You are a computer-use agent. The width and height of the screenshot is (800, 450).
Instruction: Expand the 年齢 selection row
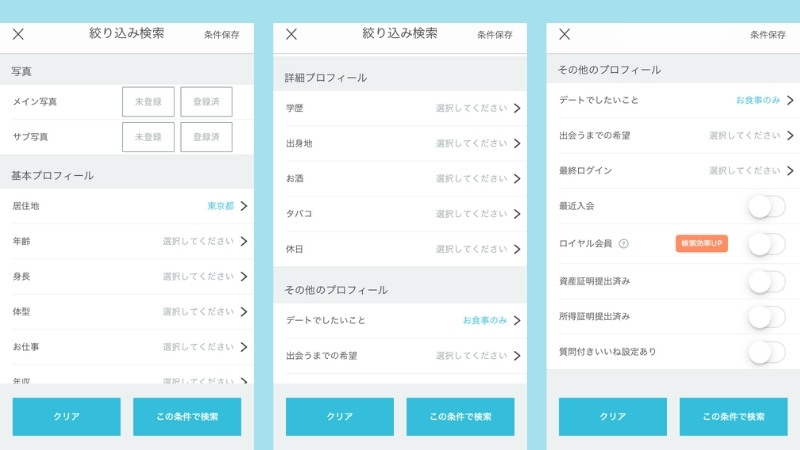pos(243,241)
